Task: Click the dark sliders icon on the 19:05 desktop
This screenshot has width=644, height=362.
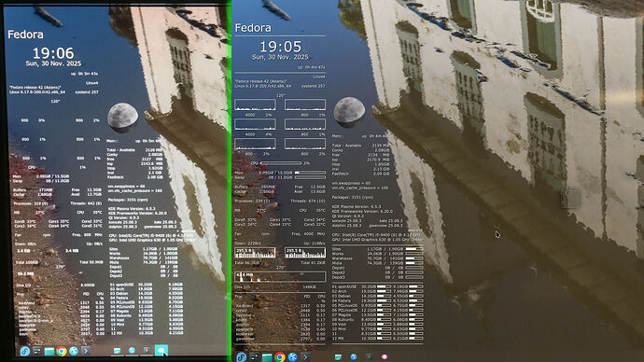Action: [x=254, y=356]
